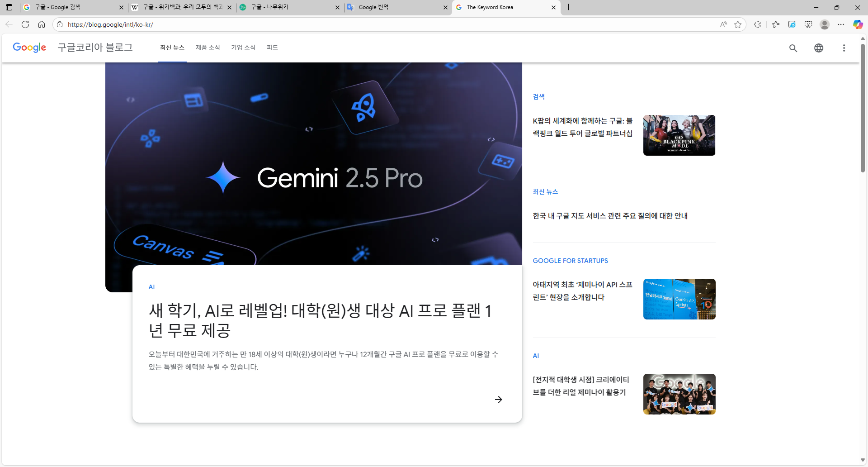This screenshot has width=868, height=467.
Task: Open Settings and more ellipsis menu
Action: click(841, 24)
